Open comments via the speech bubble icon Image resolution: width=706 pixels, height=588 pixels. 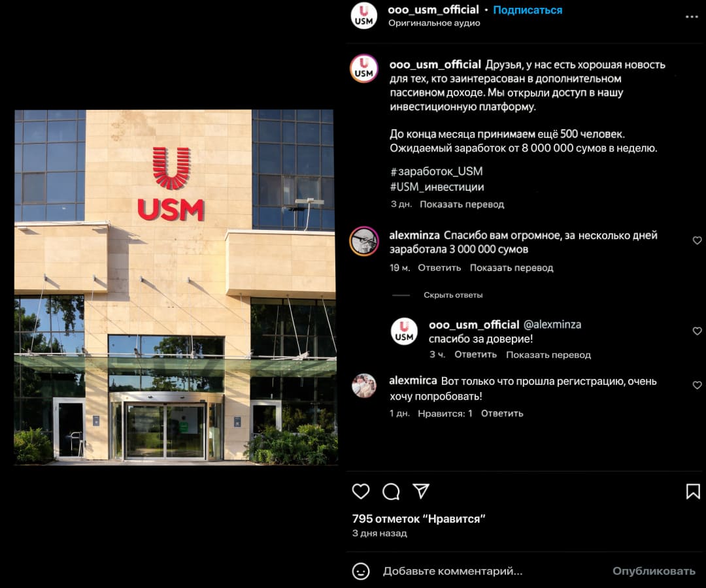[391, 491]
